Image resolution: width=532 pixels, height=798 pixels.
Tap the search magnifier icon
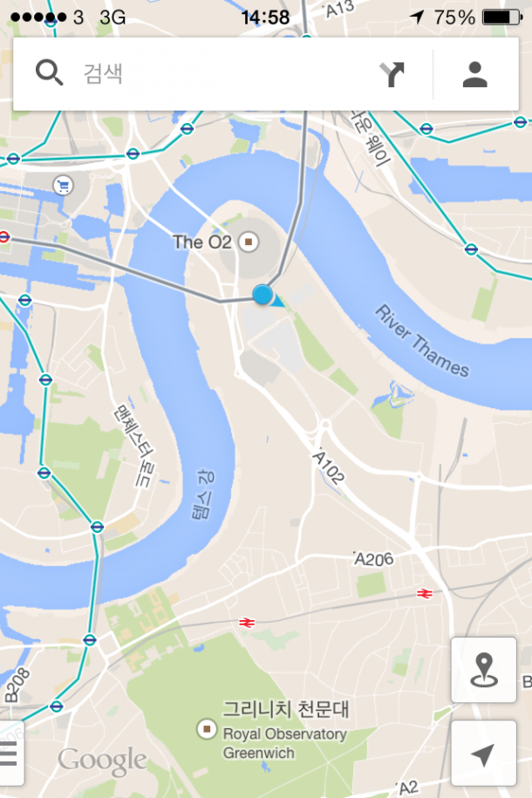[49, 72]
